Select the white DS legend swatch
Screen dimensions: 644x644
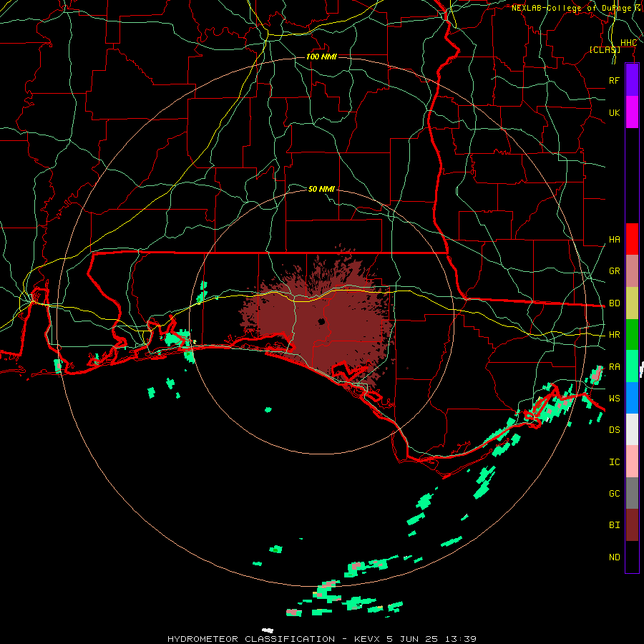click(x=632, y=429)
